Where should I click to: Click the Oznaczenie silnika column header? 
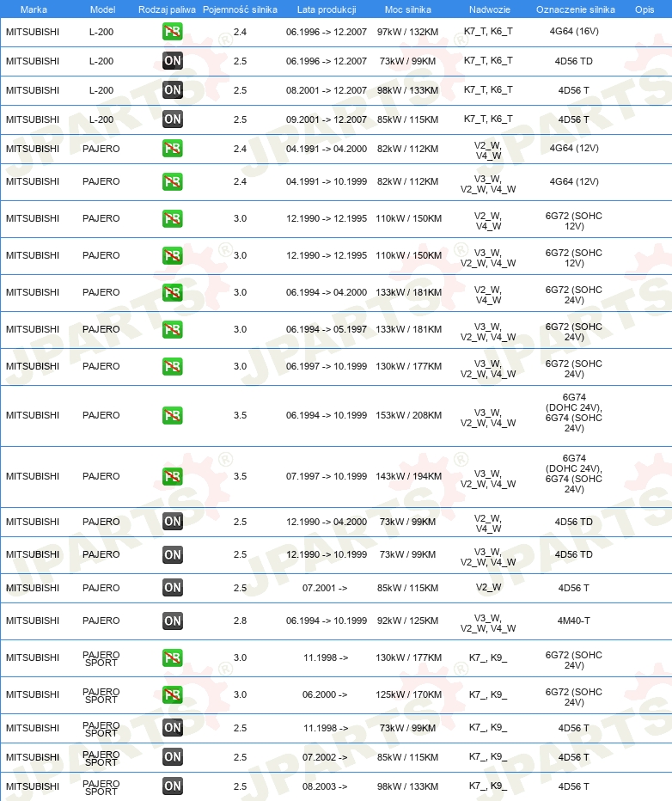[x=576, y=9]
